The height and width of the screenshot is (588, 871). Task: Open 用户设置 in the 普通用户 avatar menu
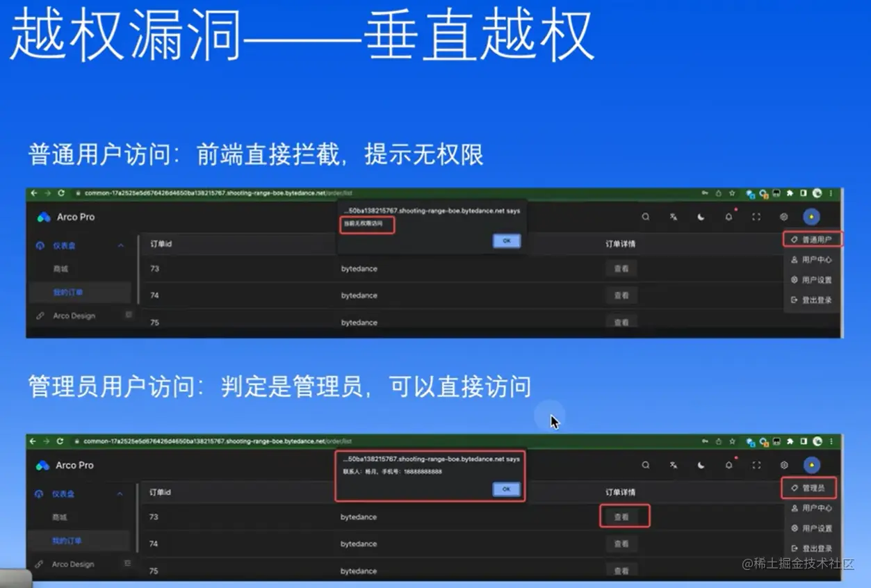(x=811, y=280)
